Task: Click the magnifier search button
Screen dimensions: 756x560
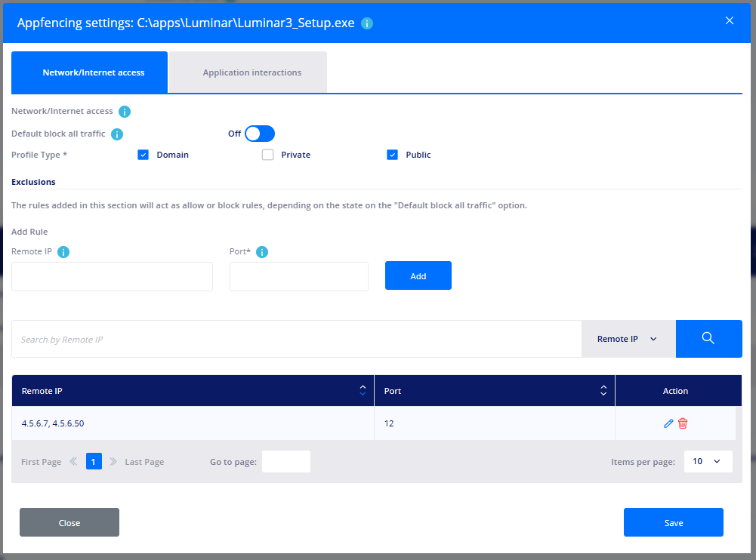Action: (x=708, y=339)
